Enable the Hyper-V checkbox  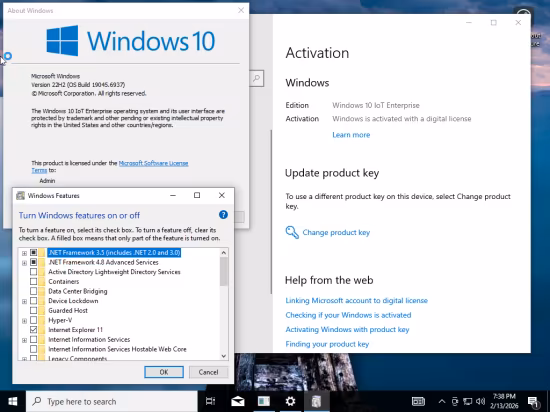[x=33, y=320]
